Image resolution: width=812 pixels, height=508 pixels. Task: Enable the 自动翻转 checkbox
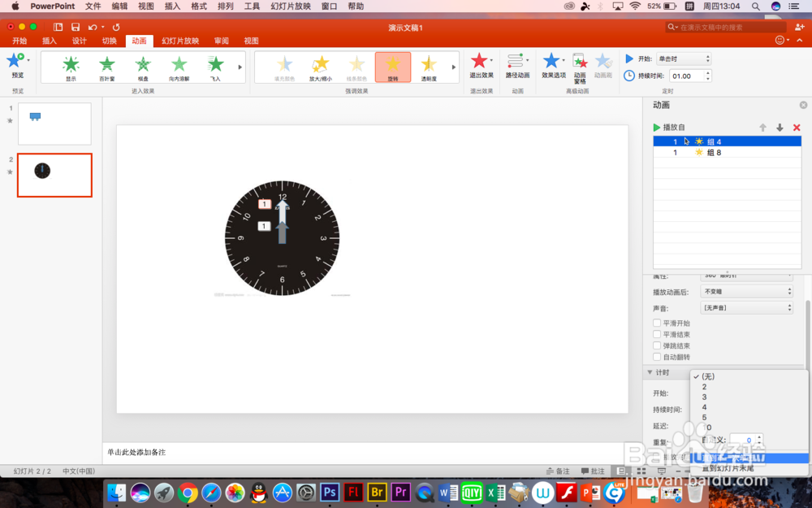[657, 357]
